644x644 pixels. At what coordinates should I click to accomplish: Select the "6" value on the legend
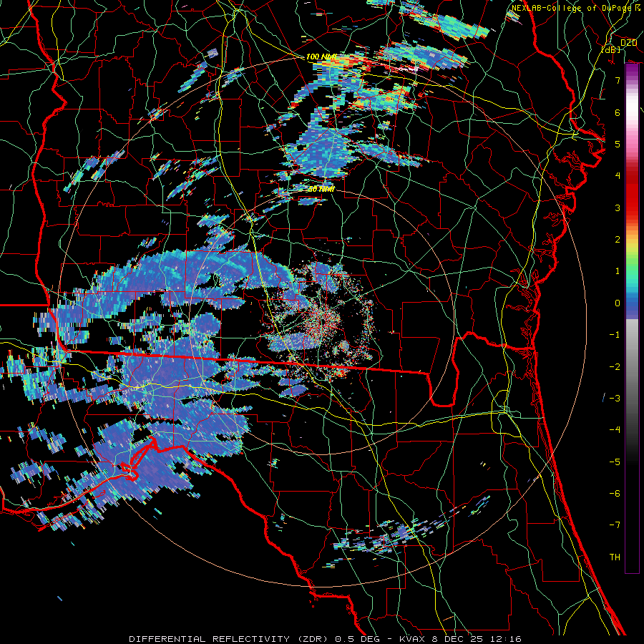pyautogui.click(x=618, y=112)
